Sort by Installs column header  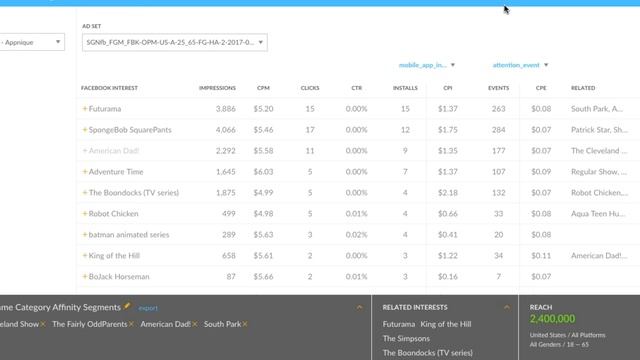[405, 88]
